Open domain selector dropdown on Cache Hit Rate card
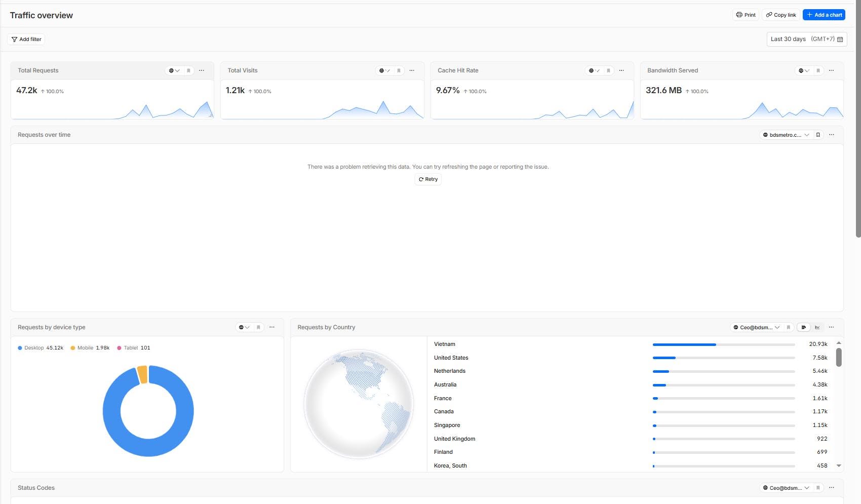This screenshot has height=504, width=861. pyautogui.click(x=594, y=70)
